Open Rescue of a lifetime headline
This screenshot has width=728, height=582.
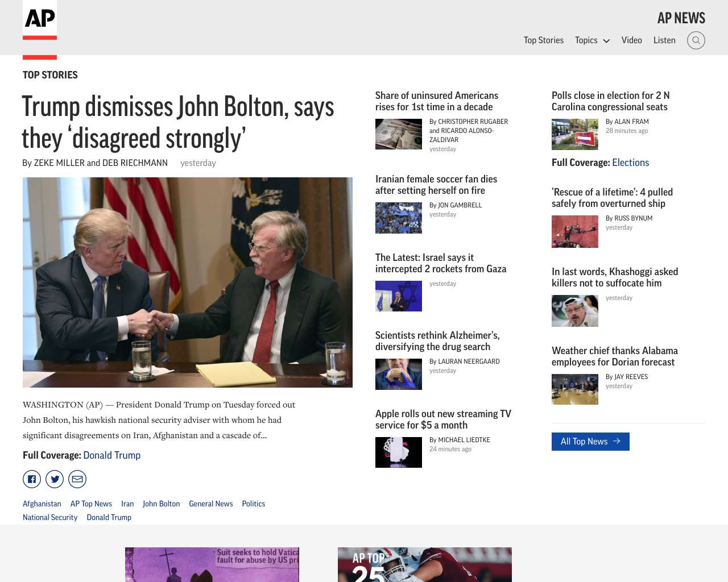coord(613,198)
